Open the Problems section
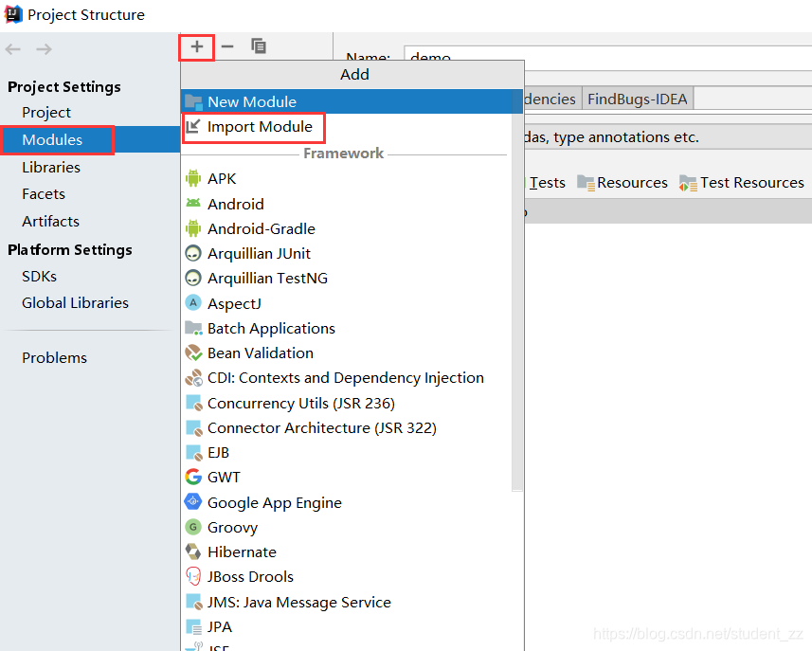This screenshot has width=812, height=651. coord(54,358)
